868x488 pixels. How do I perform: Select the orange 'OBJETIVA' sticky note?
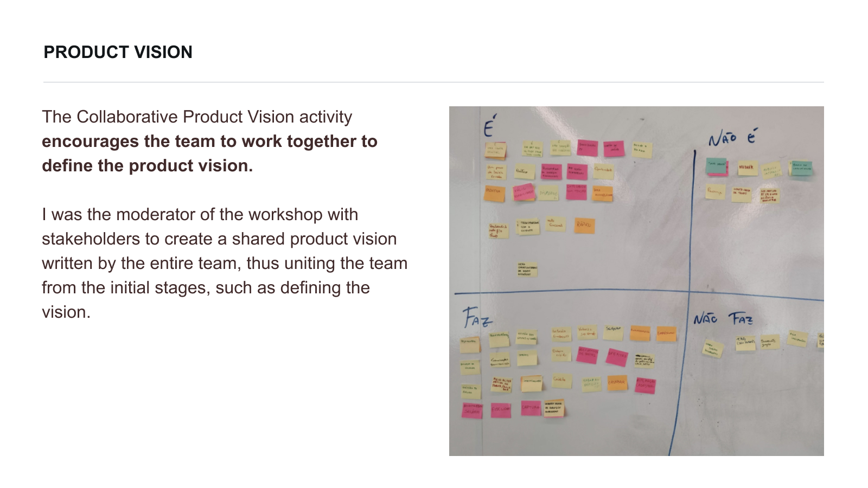click(494, 192)
